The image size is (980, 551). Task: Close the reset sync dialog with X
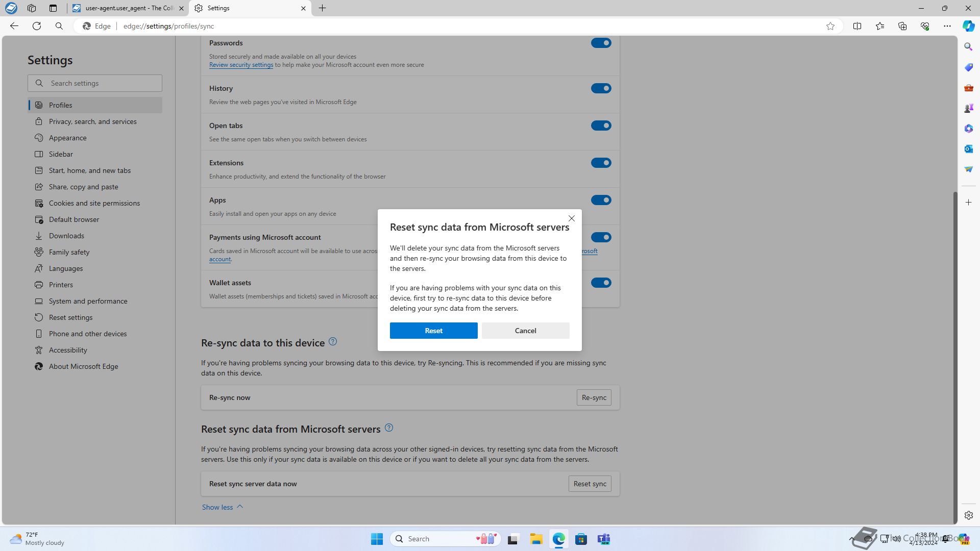(572, 218)
